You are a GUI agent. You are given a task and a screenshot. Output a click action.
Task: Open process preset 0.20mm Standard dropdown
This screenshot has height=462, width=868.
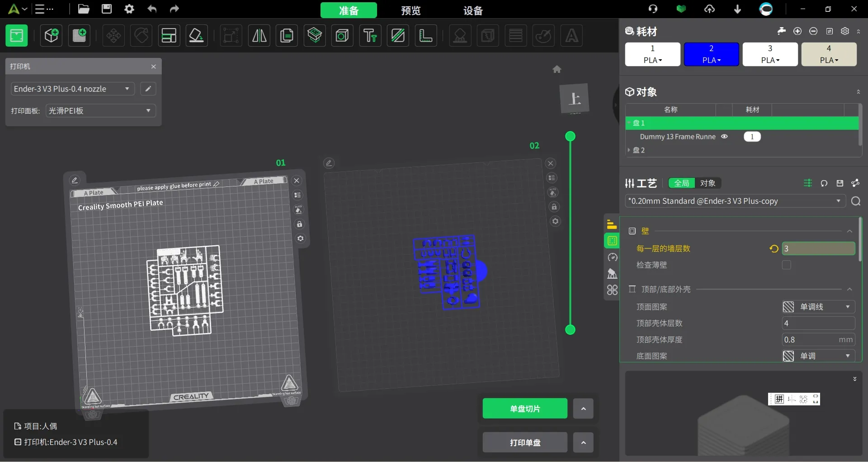(736, 201)
